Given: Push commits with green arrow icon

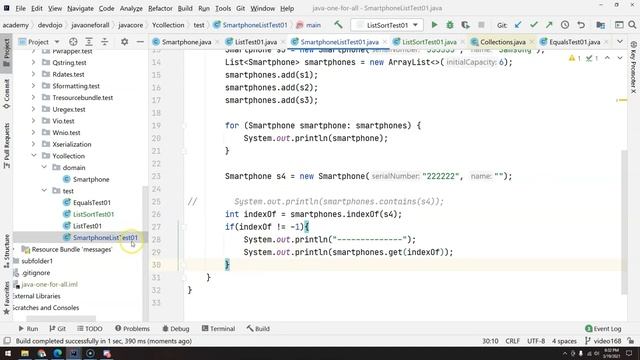Looking at the screenshot, I should pos(549,25).
